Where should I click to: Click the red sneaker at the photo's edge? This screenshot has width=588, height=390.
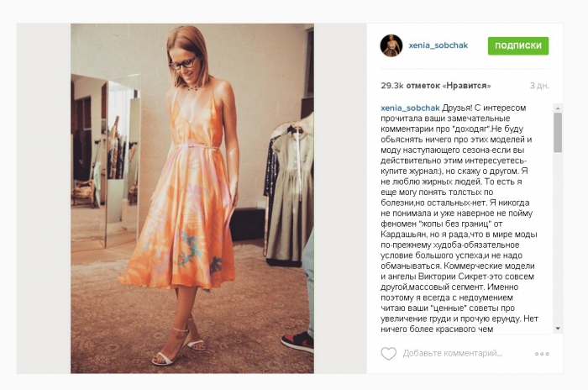tap(297, 340)
